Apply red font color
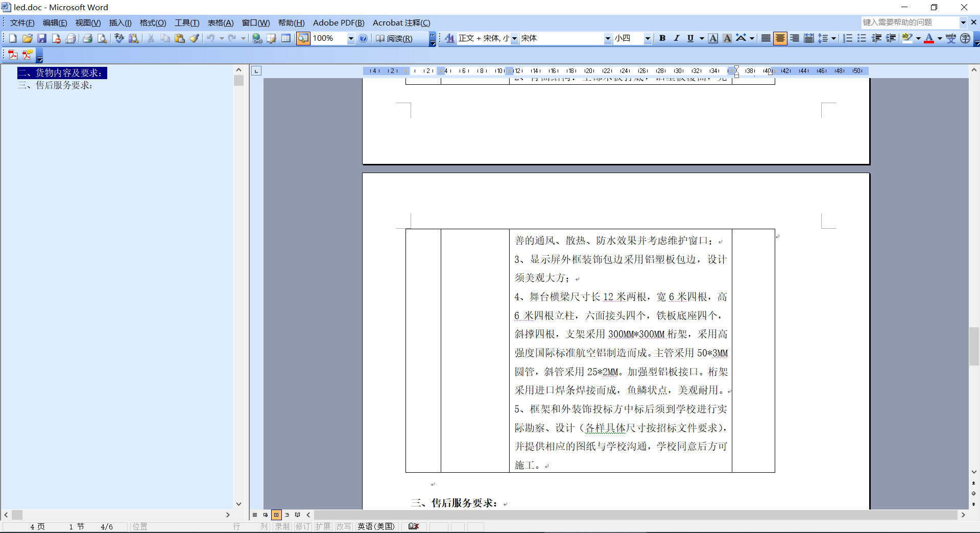Viewport: 980px width, 533px height. 929,38
